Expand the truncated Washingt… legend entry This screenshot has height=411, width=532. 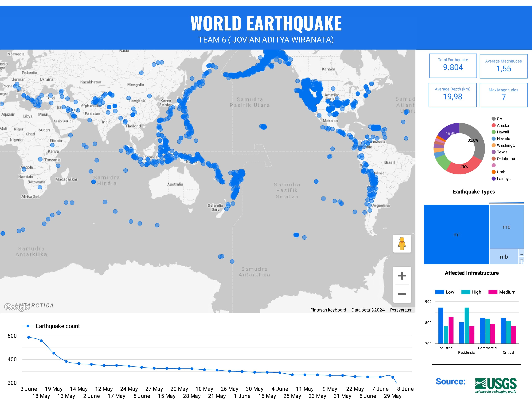(x=507, y=145)
